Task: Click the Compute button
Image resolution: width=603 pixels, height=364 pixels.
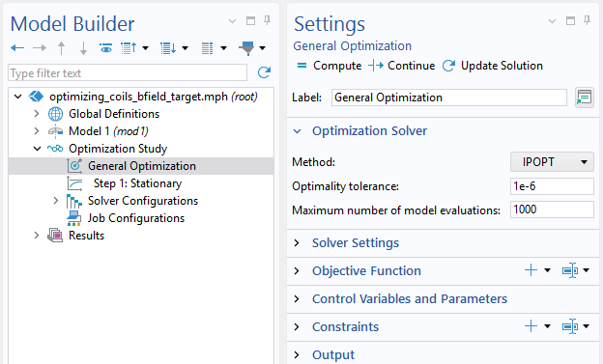Action: tap(330, 66)
